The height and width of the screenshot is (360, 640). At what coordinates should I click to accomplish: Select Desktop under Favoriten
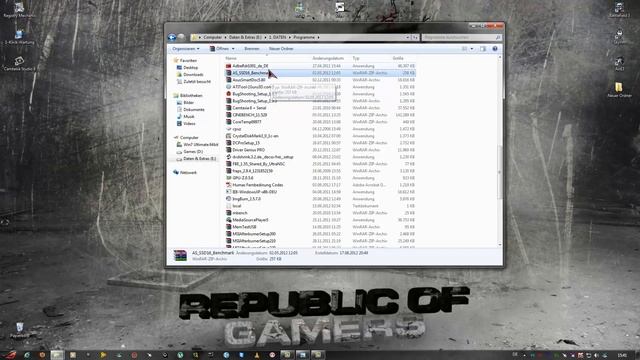190,67
